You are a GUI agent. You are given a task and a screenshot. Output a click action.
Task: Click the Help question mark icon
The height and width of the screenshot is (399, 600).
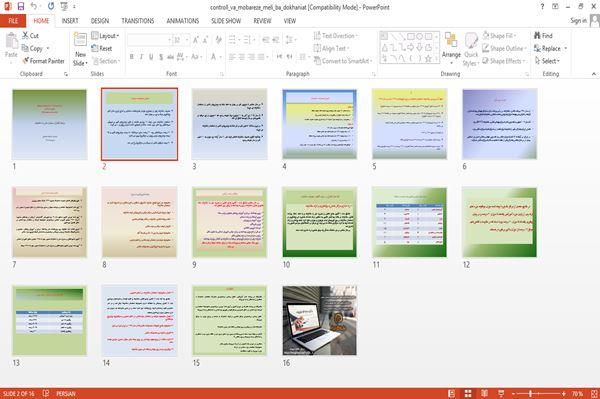coord(542,7)
